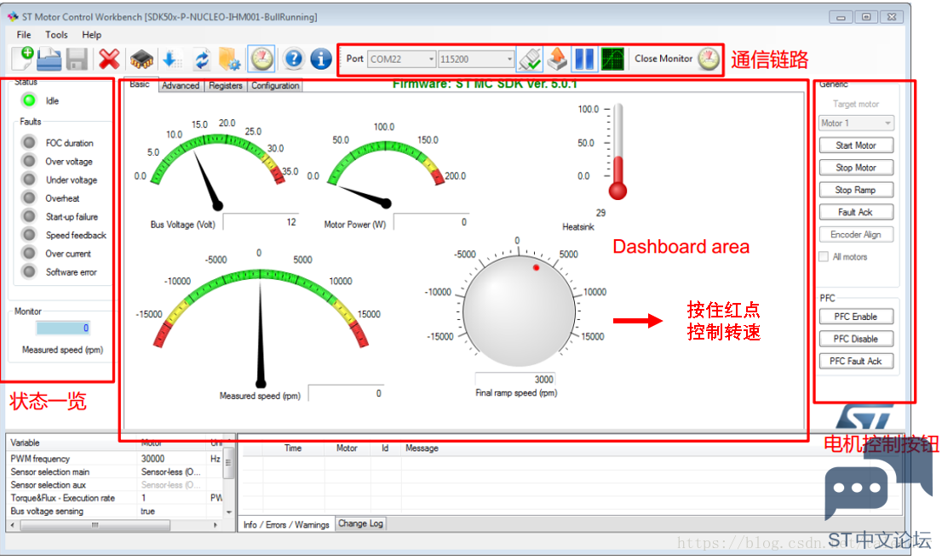Open help with the blue question mark icon
This screenshot has height=560, width=942.
[293, 59]
